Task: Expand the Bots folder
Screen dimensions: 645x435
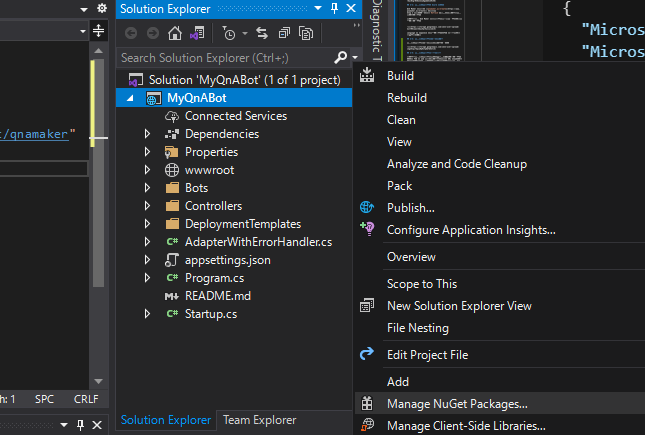Action: pyautogui.click(x=147, y=188)
